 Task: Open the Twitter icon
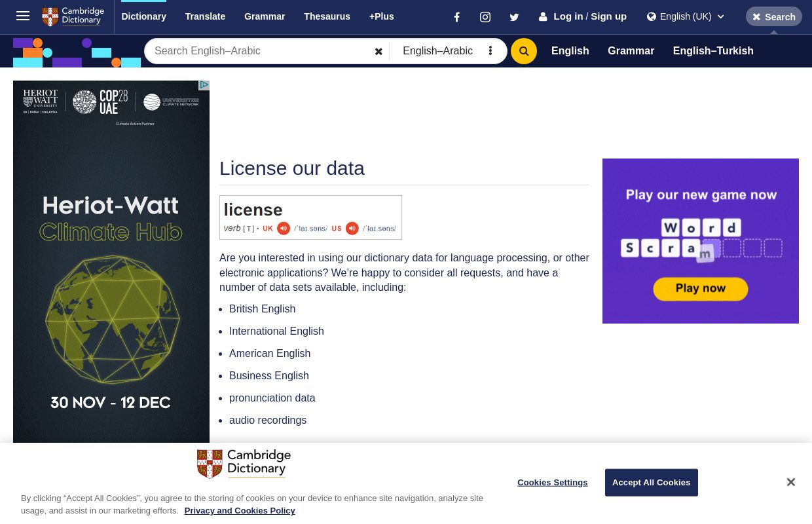pos(514,17)
